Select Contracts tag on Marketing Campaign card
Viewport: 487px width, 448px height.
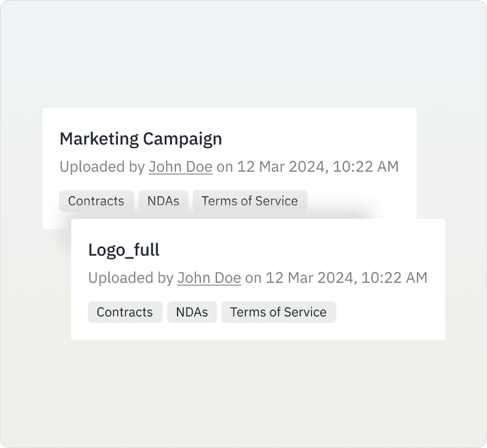pyautogui.click(x=96, y=201)
